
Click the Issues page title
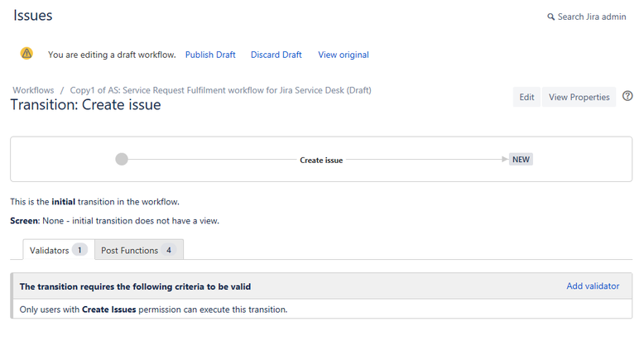click(33, 16)
